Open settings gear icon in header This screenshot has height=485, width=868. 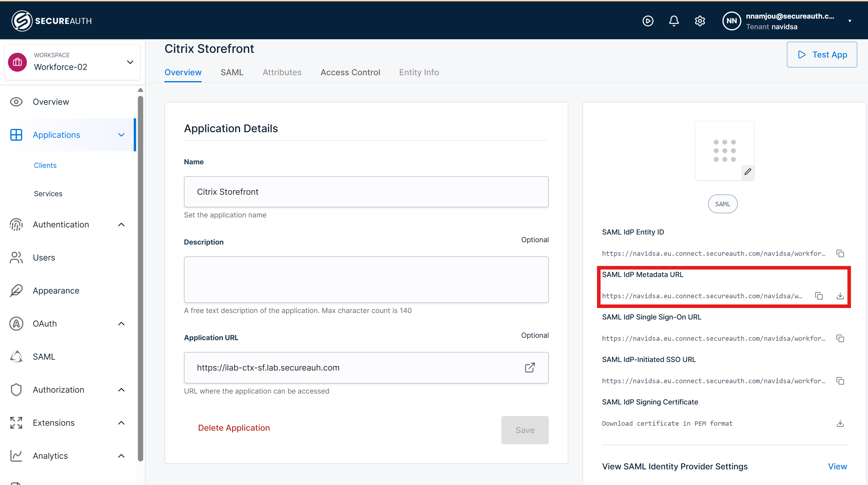click(x=700, y=21)
